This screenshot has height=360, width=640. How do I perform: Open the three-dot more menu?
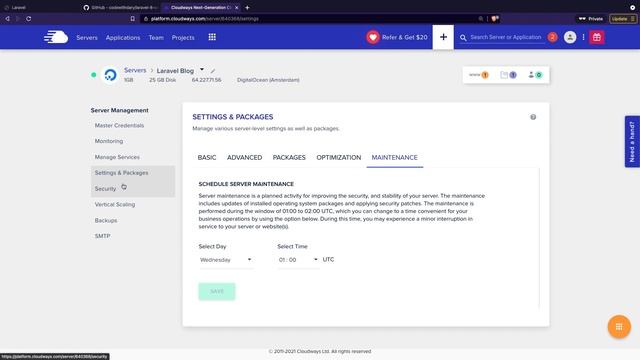tap(583, 37)
